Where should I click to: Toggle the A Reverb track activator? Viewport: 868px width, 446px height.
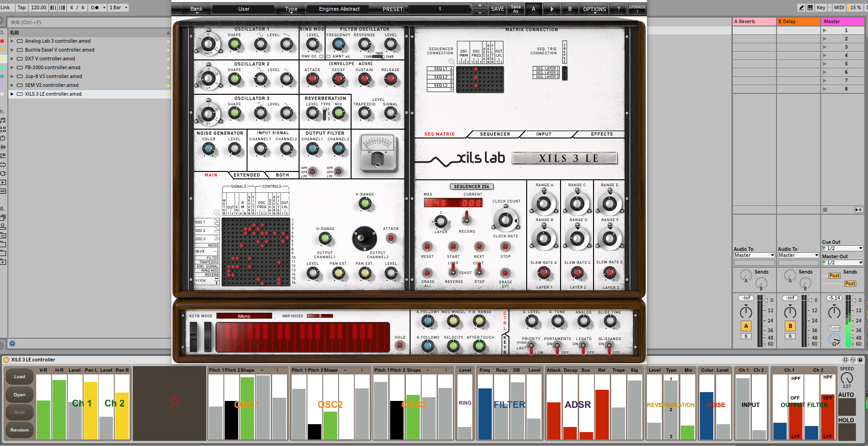click(x=746, y=326)
